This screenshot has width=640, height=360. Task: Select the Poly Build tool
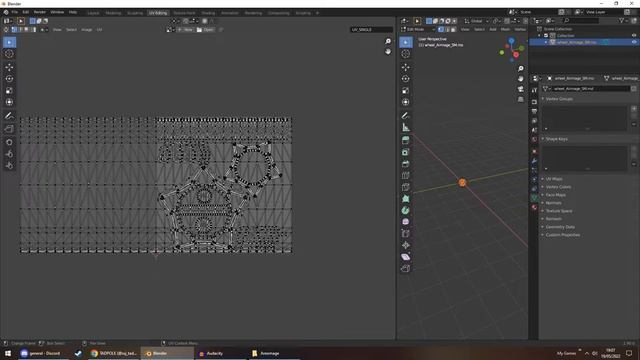[x=406, y=199]
